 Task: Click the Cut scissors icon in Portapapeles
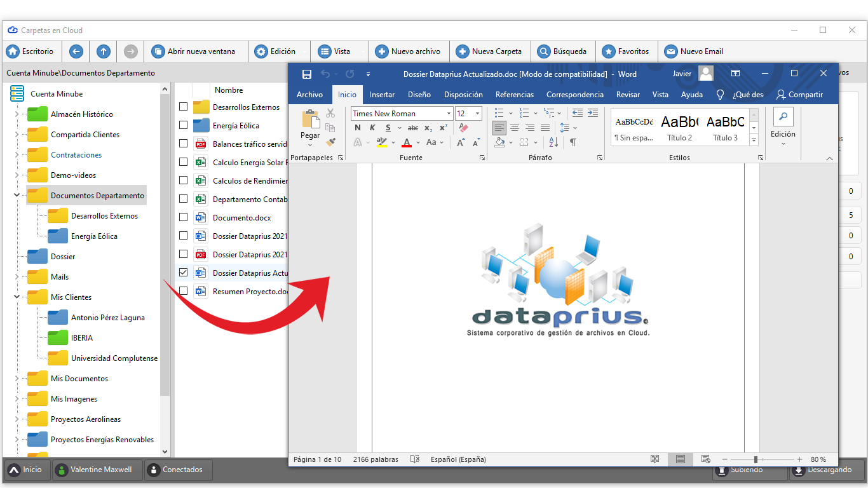330,113
